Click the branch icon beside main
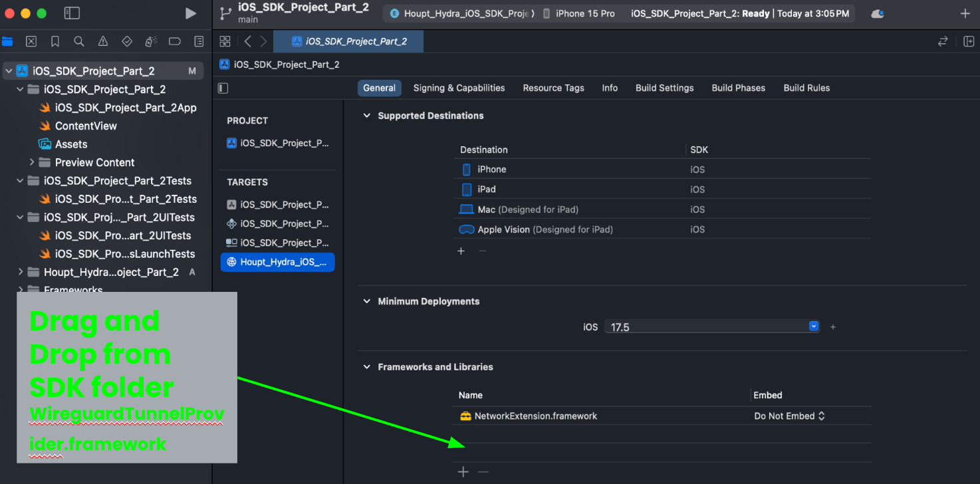Viewport: 980px width, 484px height. coord(224,13)
